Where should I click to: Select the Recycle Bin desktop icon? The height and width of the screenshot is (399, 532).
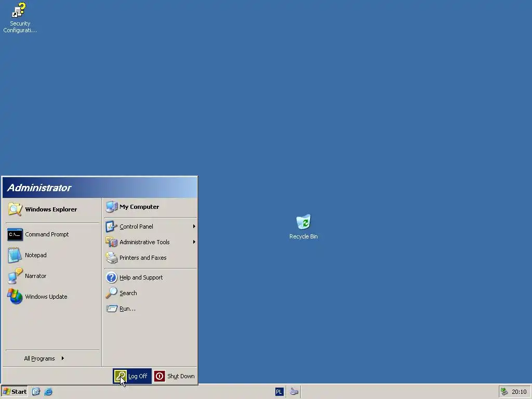click(303, 222)
